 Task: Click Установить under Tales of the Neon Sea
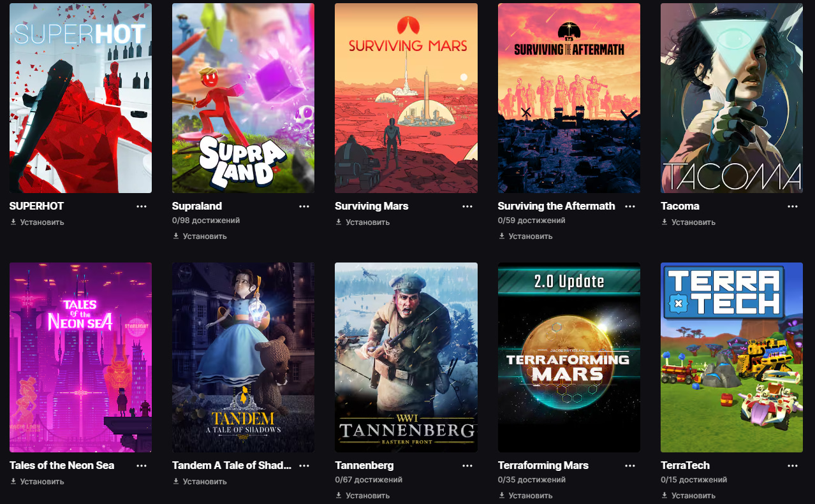(x=37, y=482)
